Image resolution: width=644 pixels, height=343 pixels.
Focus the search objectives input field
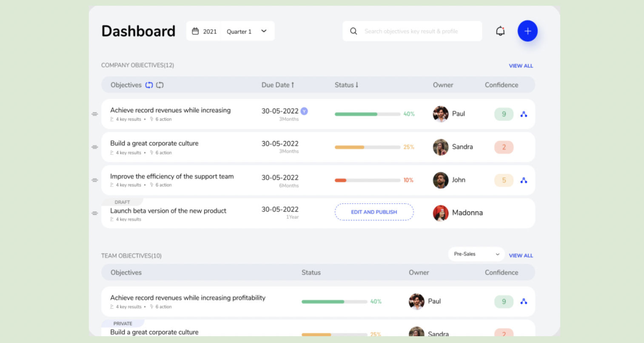coord(412,31)
